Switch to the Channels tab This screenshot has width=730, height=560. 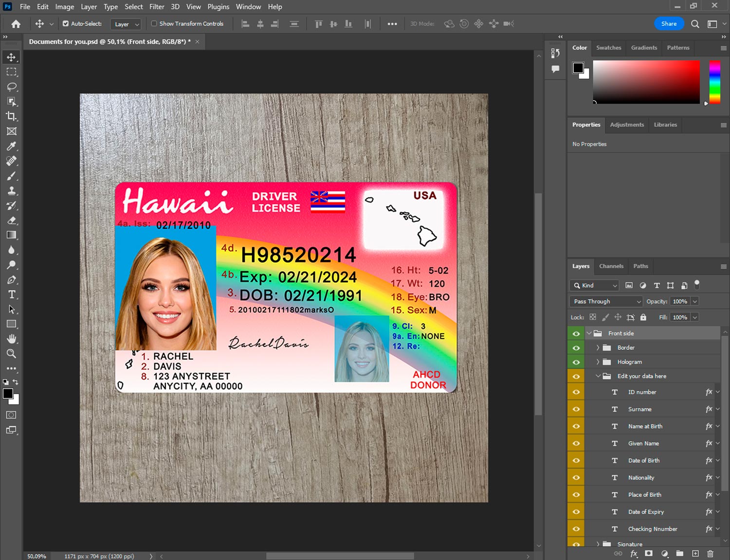click(x=611, y=266)
